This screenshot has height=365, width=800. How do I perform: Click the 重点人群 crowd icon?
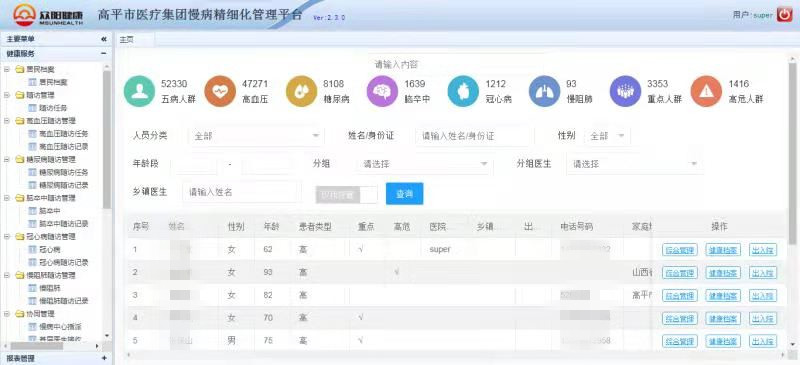click(626, 91)
